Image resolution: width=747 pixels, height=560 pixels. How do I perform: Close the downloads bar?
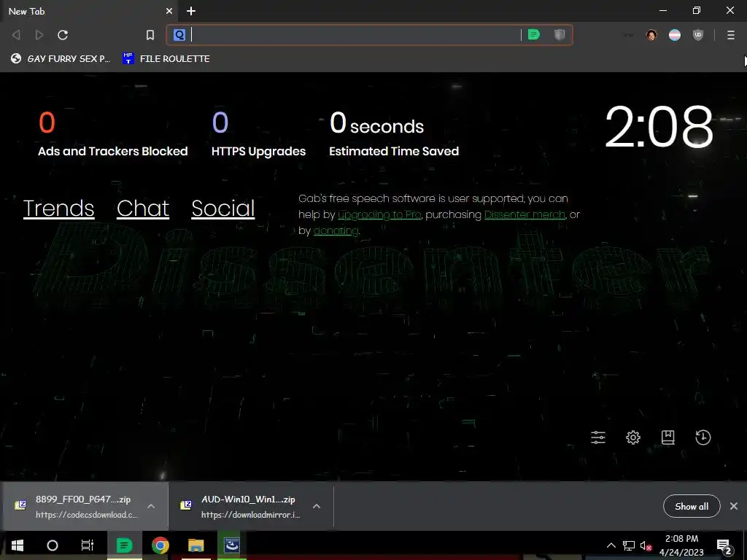pyautogui.click(x=734, y=506)
